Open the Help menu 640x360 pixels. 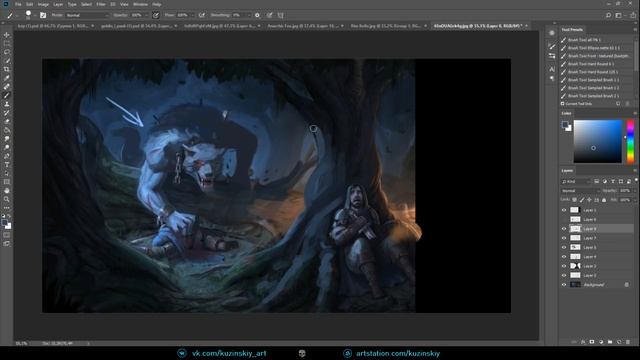coord(157,4)
